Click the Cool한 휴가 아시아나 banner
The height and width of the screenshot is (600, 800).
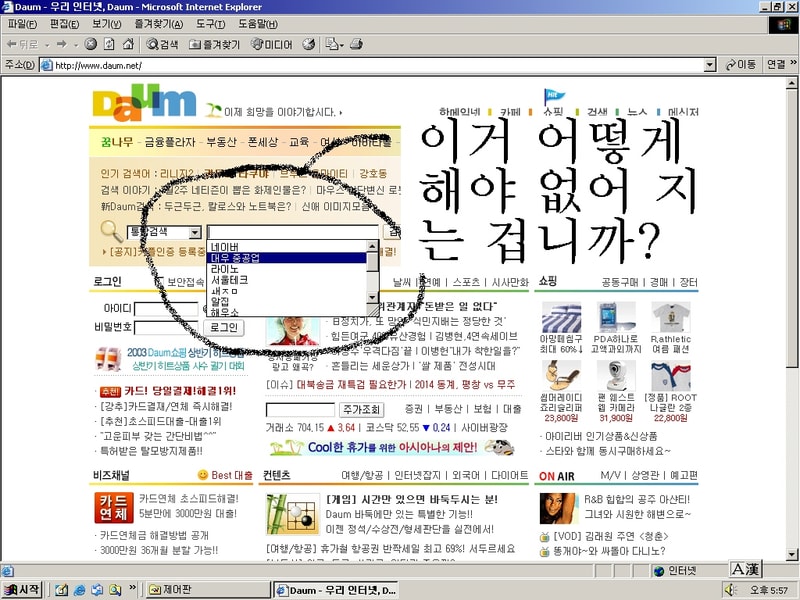pyautogui.click(x=391, y=448)
